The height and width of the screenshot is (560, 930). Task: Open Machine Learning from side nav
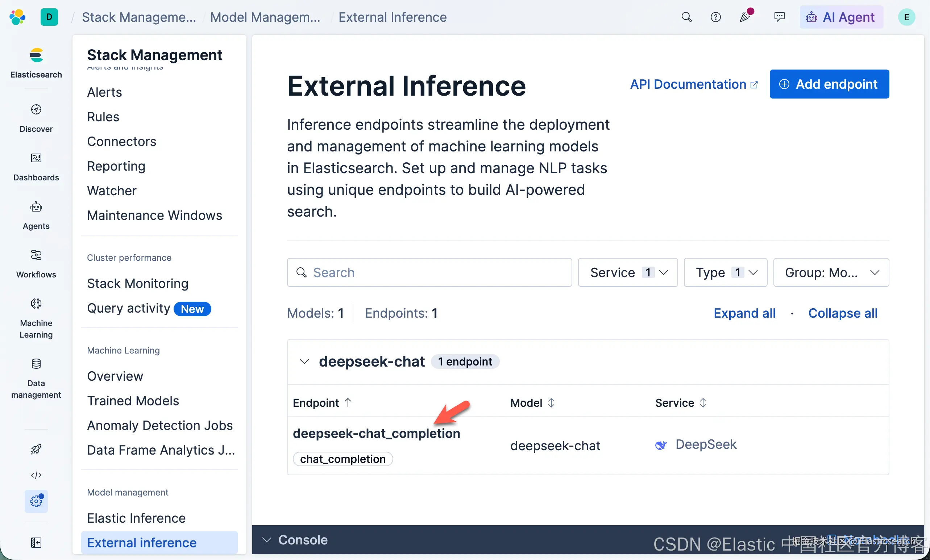pos(36,318)
